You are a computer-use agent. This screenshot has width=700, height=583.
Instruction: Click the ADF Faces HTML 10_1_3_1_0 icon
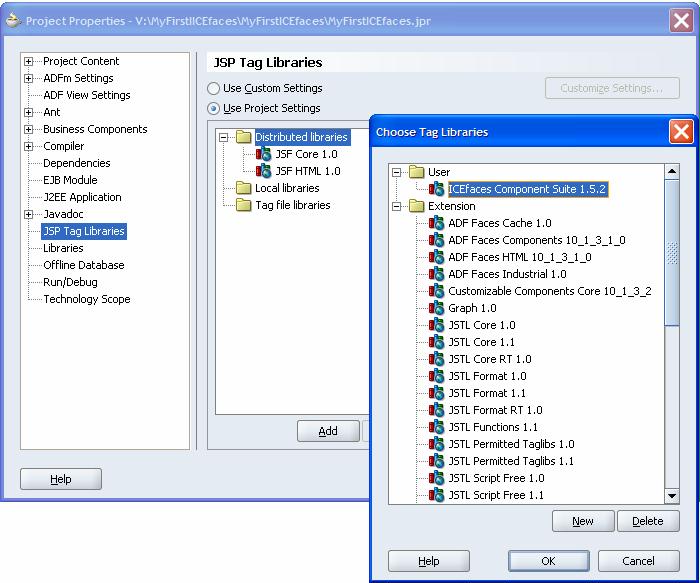click(436, 257)
